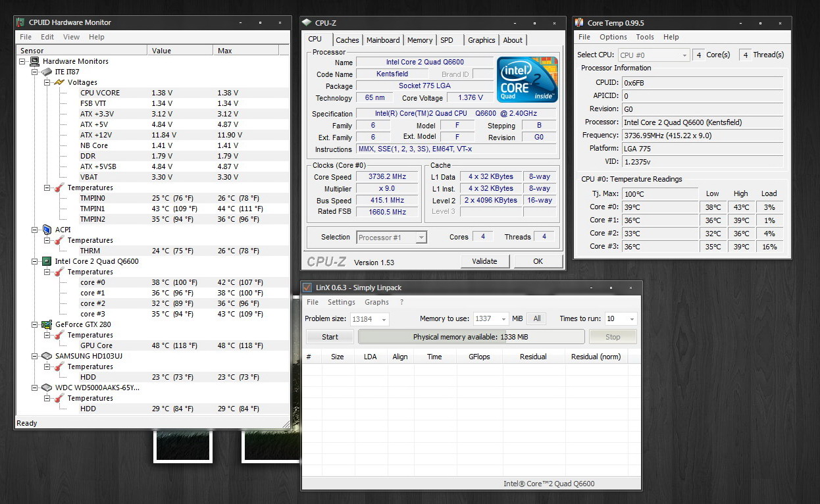Click the Core Temp title bar icon

[x=579, y=23]
